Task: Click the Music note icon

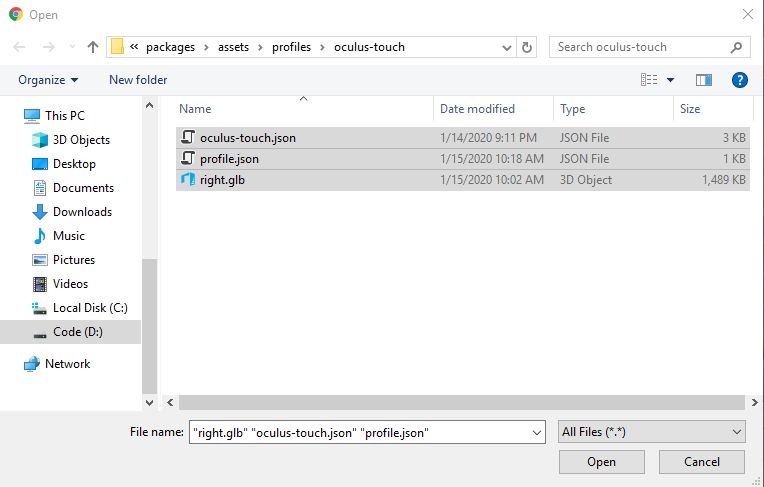Action: point(39,236)
